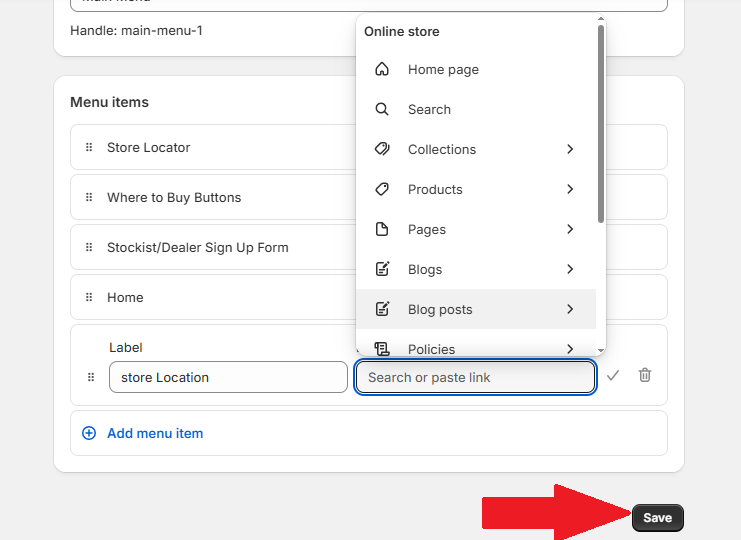Click the Pages document icon
The width and height of the screenshot is (741, 540).
pyautogui.click(x=381, y=229)
